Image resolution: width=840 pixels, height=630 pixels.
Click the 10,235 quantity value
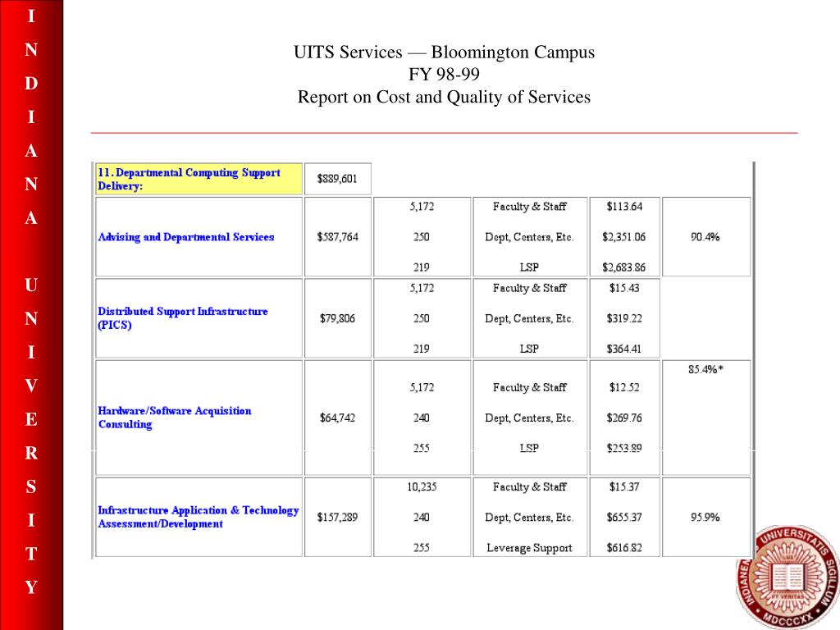tap(422, 487)
